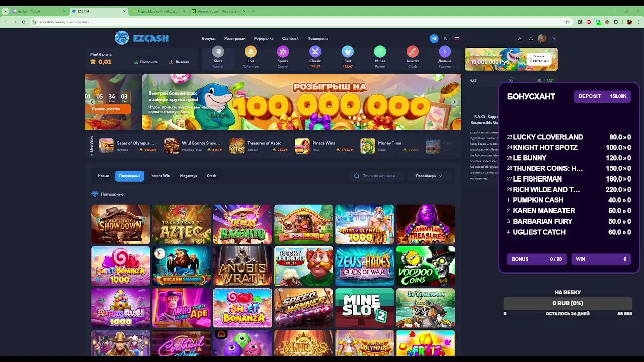Screen dimensions: 644x362
Task: Open the Cashback menu item
Action: point(290,38)
